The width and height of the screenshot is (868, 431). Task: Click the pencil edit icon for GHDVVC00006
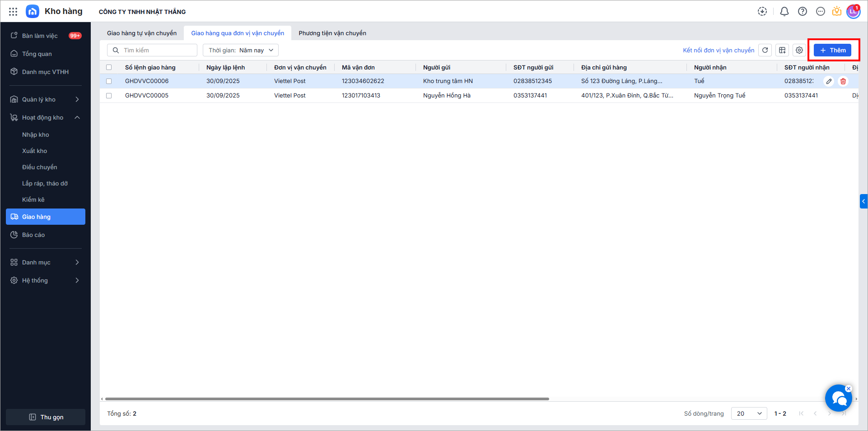829,81
